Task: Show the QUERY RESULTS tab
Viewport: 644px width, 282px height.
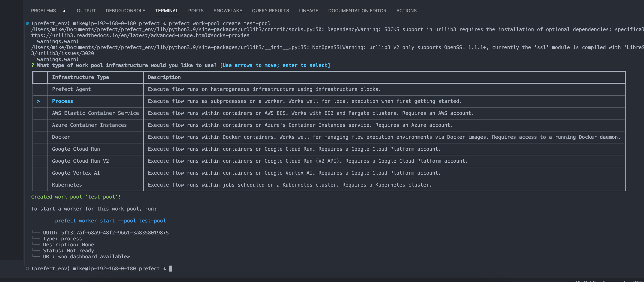Action: (271, 10)
